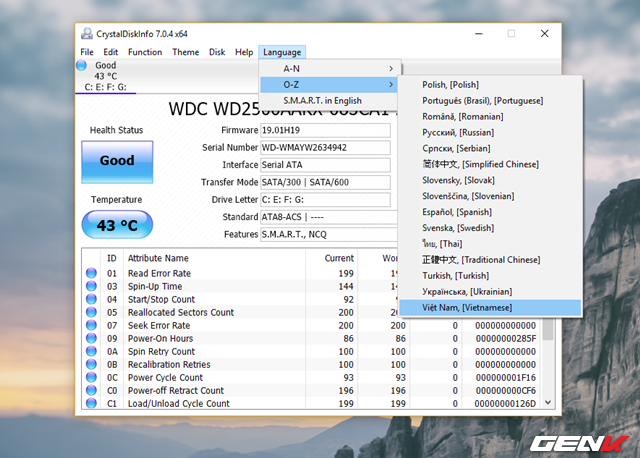
Task: Select Swedish language
Action: (490, 228)
